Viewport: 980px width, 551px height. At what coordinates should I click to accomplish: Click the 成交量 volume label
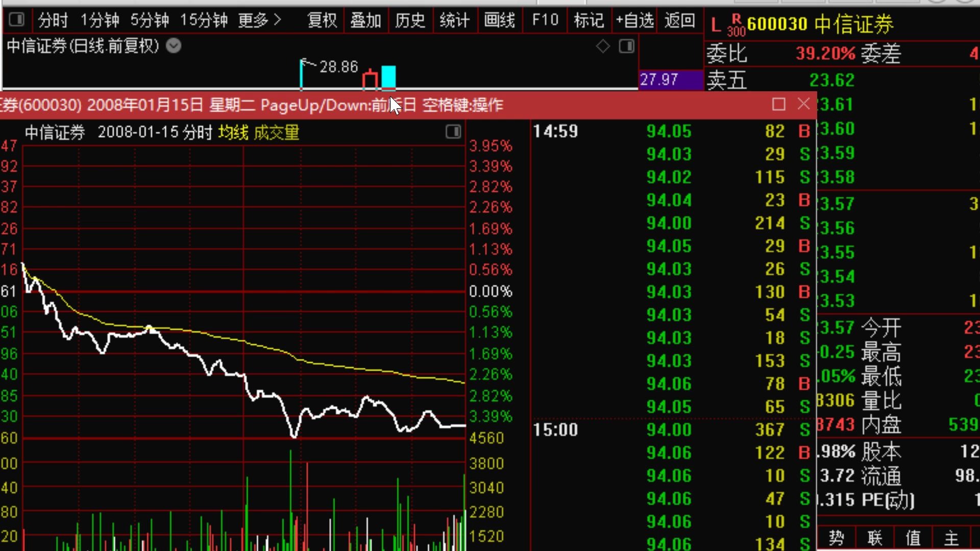point(276,133)
